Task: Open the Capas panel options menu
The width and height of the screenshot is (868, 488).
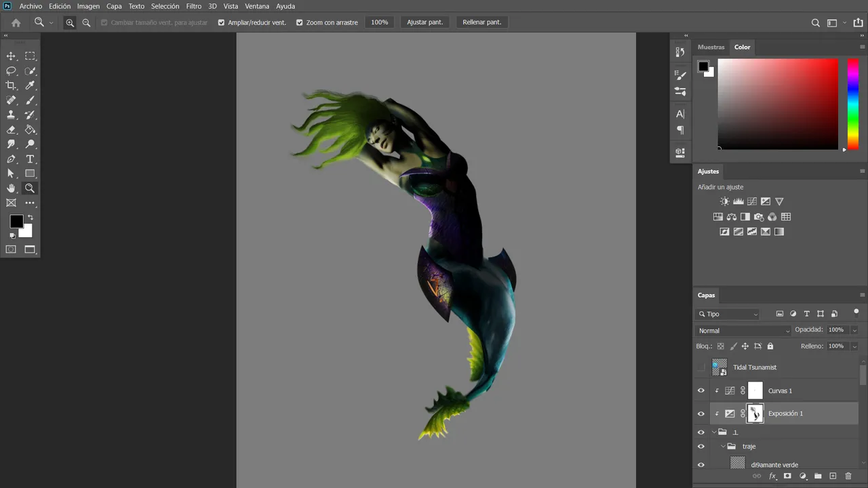Action: [x=862, y=295]
